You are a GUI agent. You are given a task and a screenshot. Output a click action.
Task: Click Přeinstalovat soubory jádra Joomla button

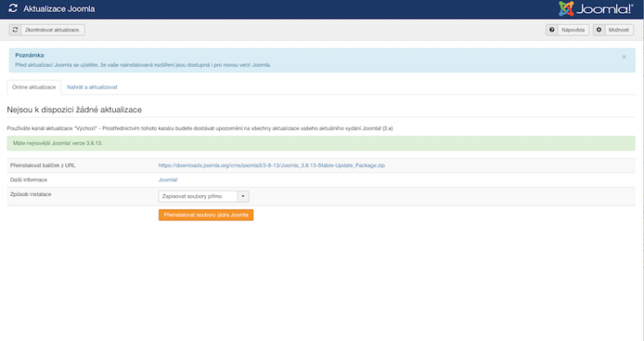[x=206, y=214]
